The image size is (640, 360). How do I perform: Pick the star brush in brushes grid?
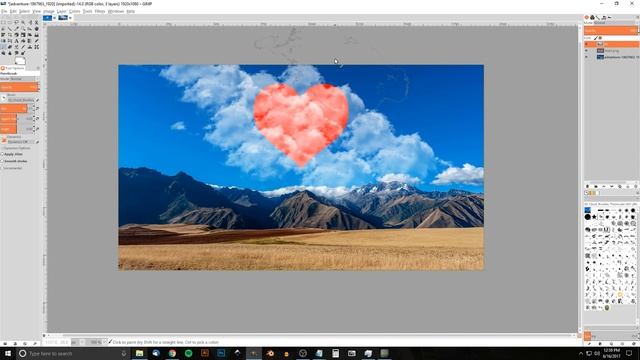coord(594,217)
